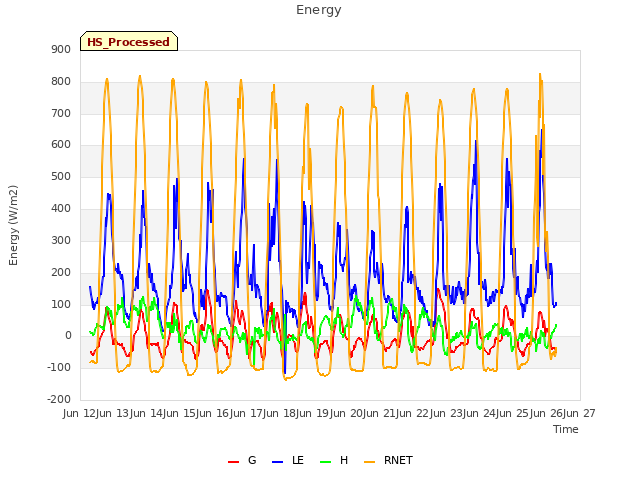Click the 100 y-axis tick label
Screen dimensions: 640x480
[61, 304]
